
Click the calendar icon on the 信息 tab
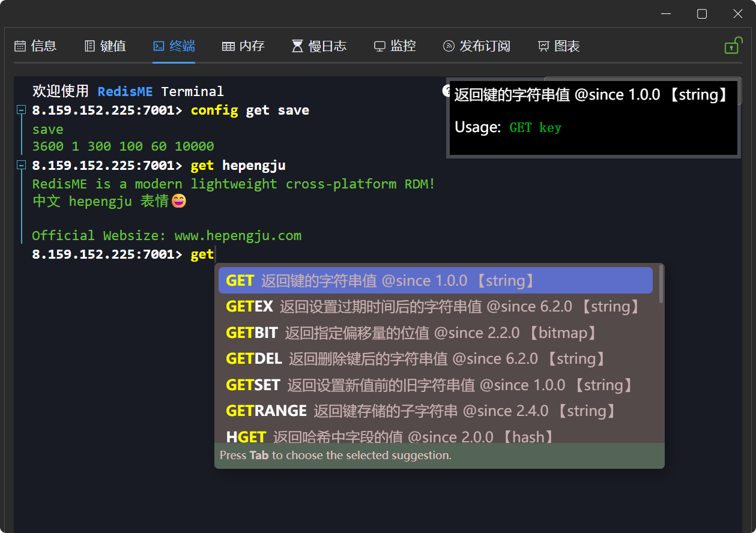coord(20,46)
